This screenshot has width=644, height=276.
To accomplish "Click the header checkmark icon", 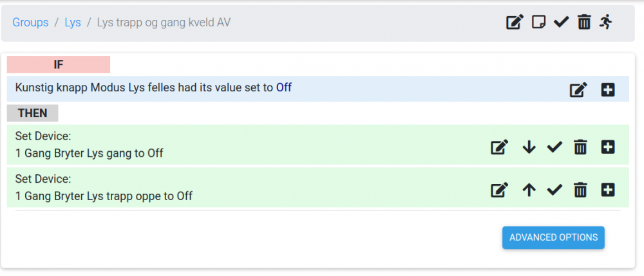I will (561, 23).
